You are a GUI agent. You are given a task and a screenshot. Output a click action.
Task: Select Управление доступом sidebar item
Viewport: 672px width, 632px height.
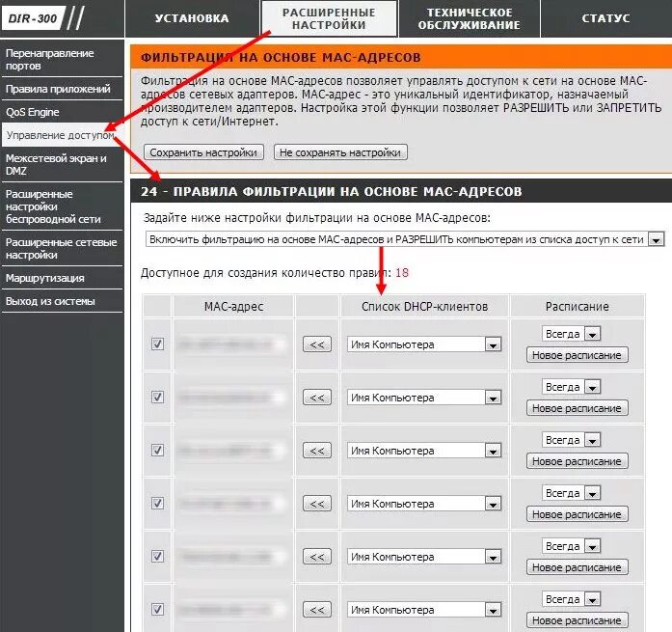click(x=62, y=135)
